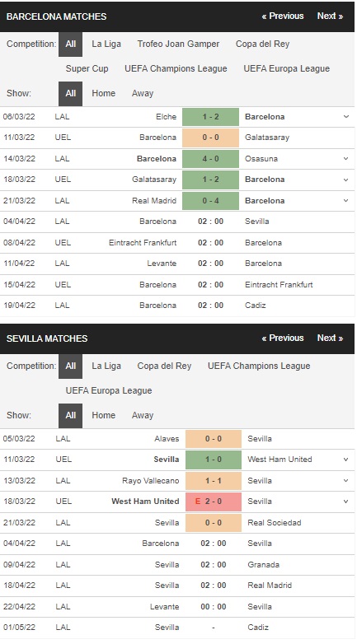
Task: Expand Sevilla 1-0 West Ham United chevron
Action: (x=346, y=460)
